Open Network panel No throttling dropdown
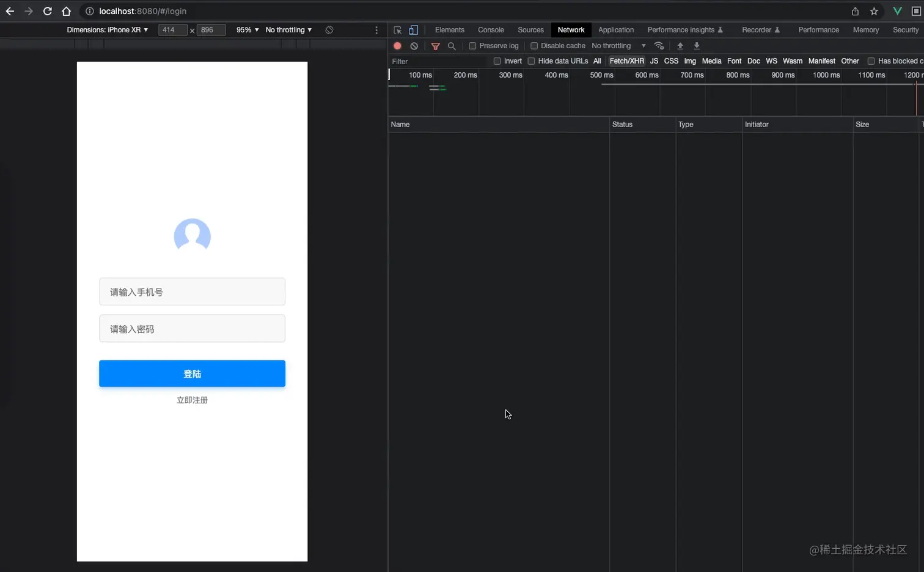 [x=618, y=46]
